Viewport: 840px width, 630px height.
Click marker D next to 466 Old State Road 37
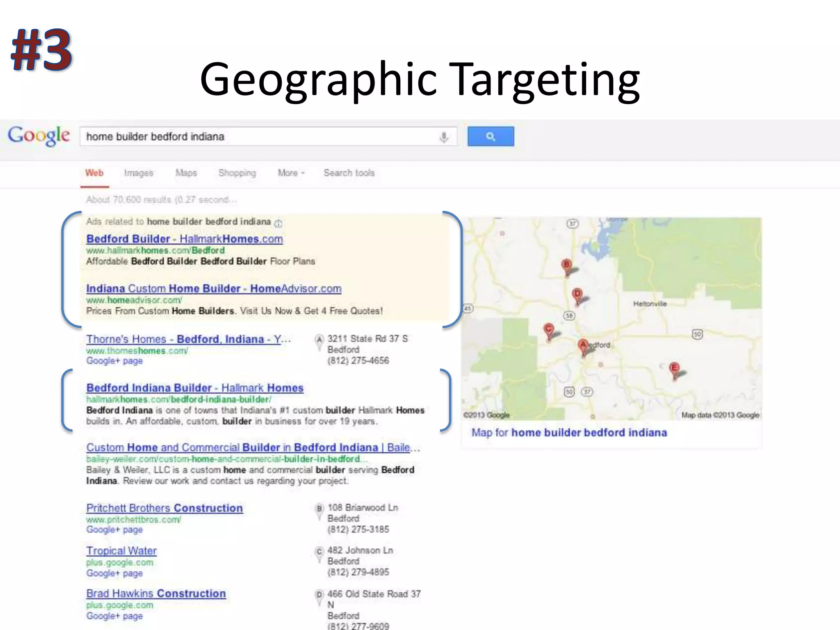319,598
